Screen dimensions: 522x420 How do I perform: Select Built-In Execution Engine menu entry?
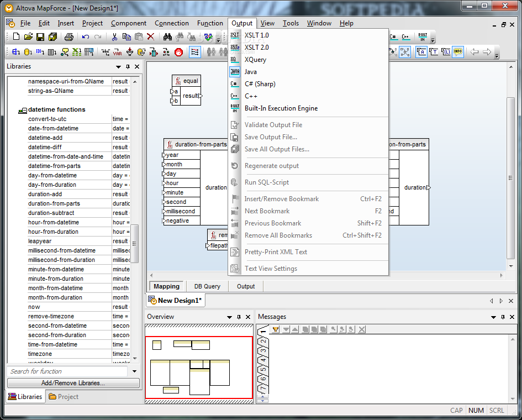281,108
